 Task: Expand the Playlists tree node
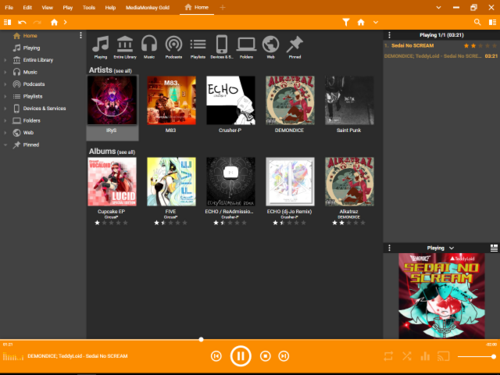[5, 96]
